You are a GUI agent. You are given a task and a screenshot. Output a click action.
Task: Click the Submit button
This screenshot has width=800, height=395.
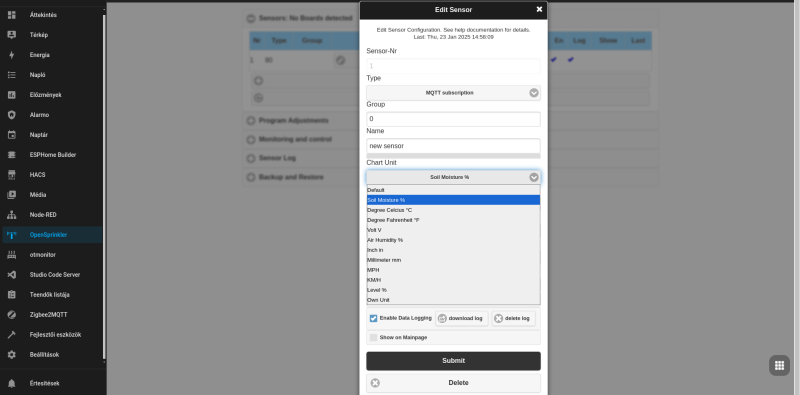click(453, 361)
